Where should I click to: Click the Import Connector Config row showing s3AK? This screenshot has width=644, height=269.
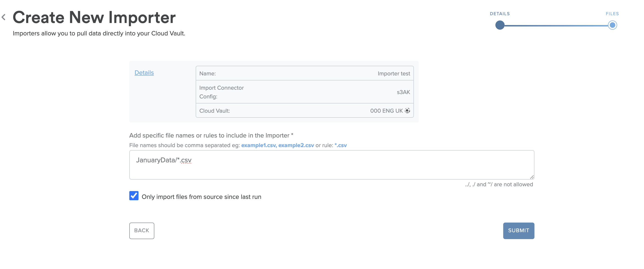click(305, 92)
